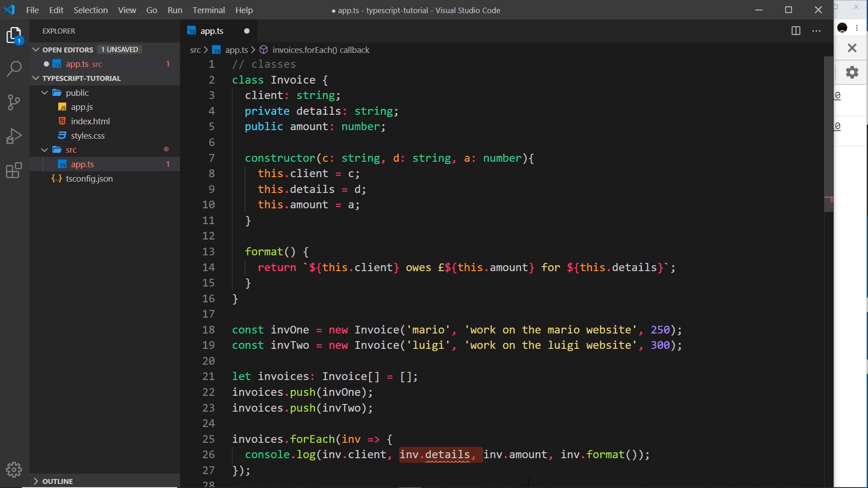Image resolution: width=868 pixels, height=488 pixels.
Task: Click the editor vertical scrollbar thumb
Action: 829,134
